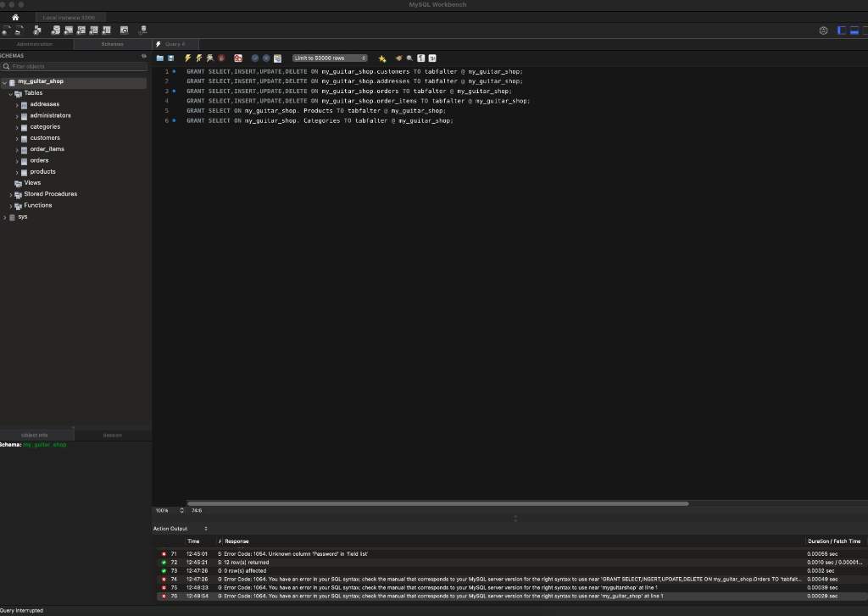The height and width of the screenshot is (616, 868).
Task: Run explain plan for statement
Action: point(210,58)
